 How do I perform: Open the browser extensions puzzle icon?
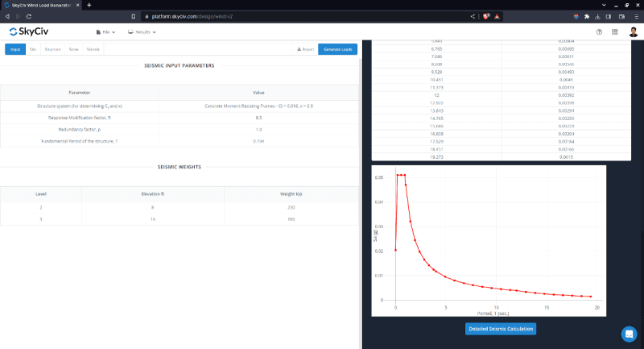point(588,16)
